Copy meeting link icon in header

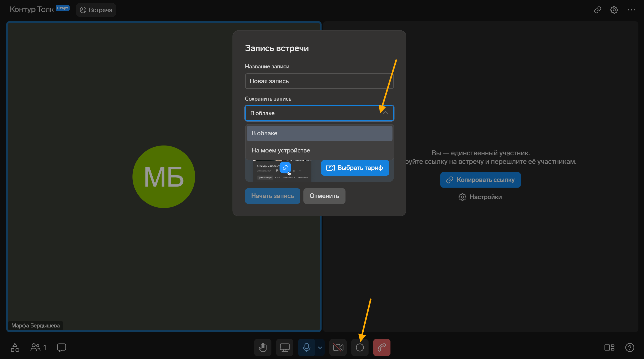pos(597,10)
